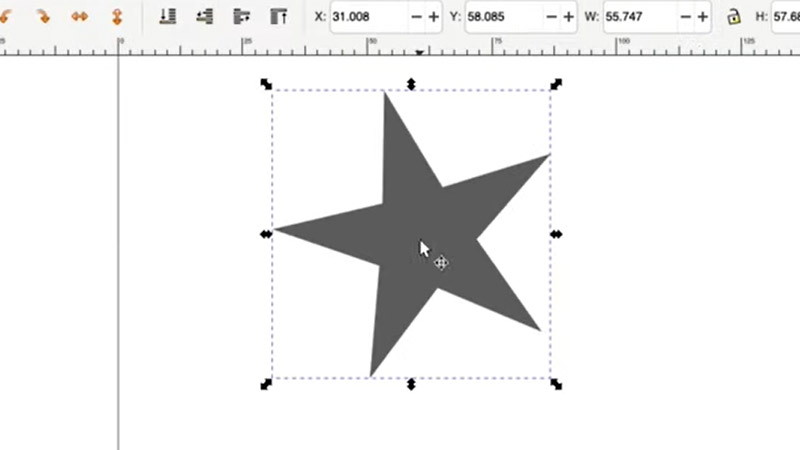Rotate selection 90° clockwise
Viewport: 800px width, 450px height.
tap(43, 16)
